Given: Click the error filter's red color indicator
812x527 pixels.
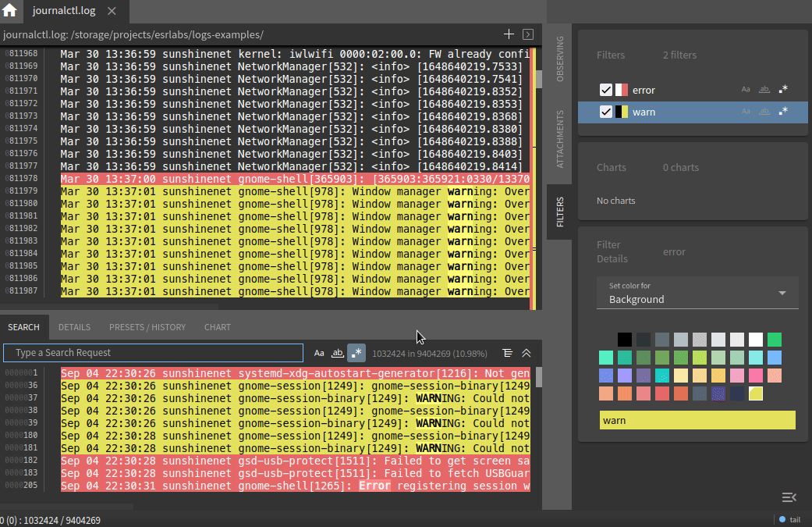Looking at the screenshot, I should [x=622, y=90].
